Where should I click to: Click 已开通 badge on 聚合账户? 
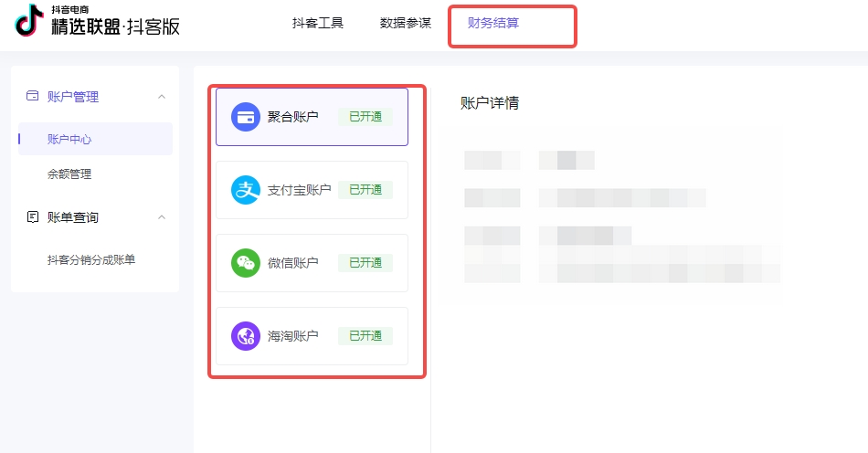(x=365, y=117)
